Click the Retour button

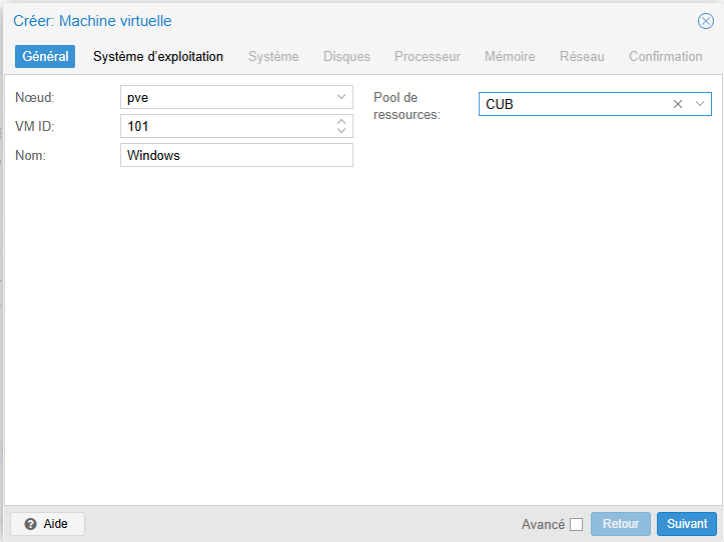pyautogui.click(x=621, y=524)
